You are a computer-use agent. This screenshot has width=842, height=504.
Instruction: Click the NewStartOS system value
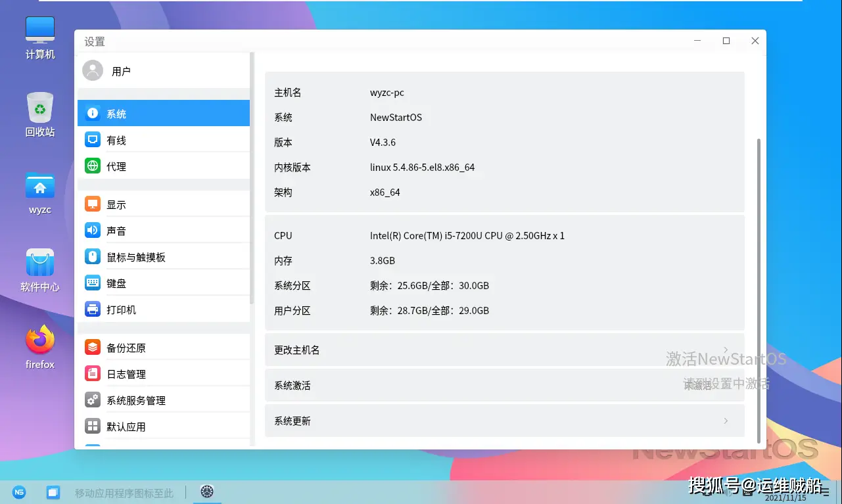[x=396, y=118]
